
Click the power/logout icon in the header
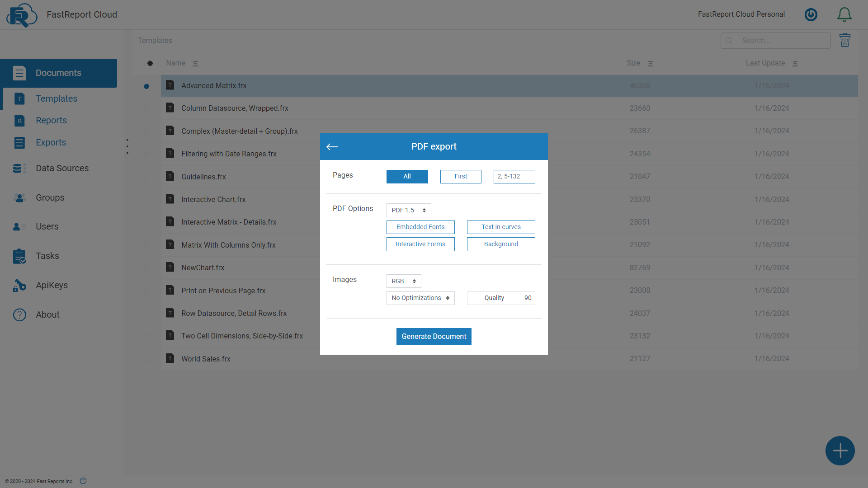click(x=811, y=14)
